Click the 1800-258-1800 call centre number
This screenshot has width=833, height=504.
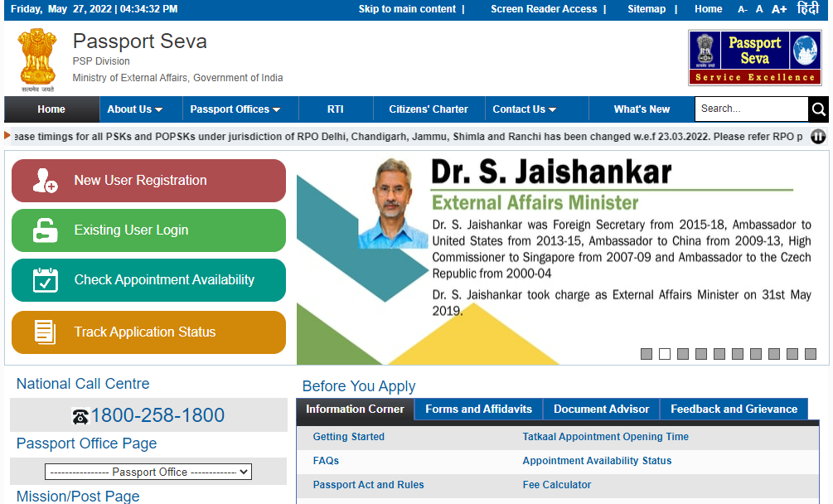(157, 415)
